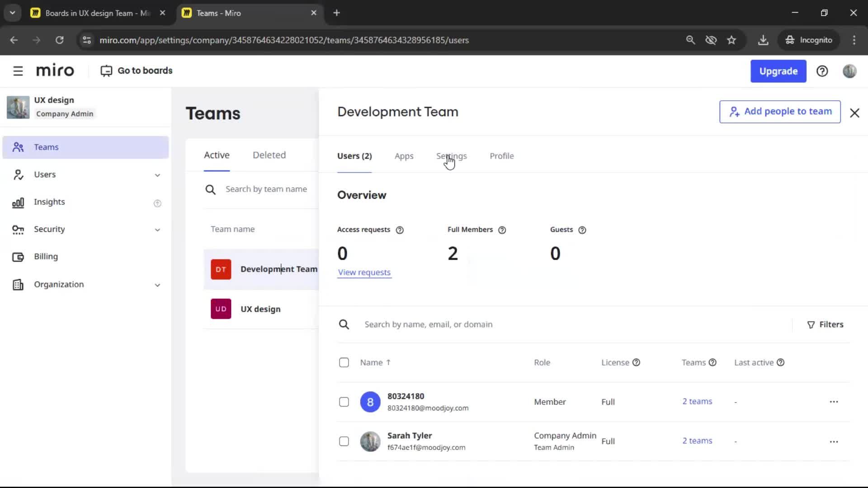Reload the page
Viewport: 868px width, 488px height.
[59, 40]
